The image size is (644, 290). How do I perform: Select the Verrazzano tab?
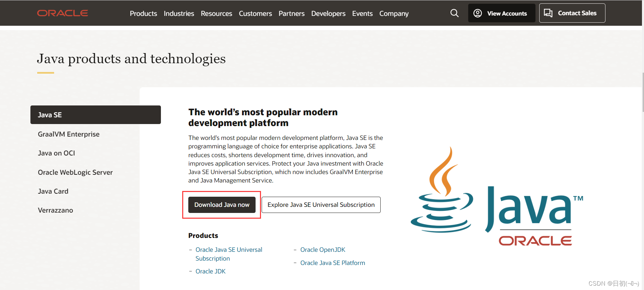(55, 210)
